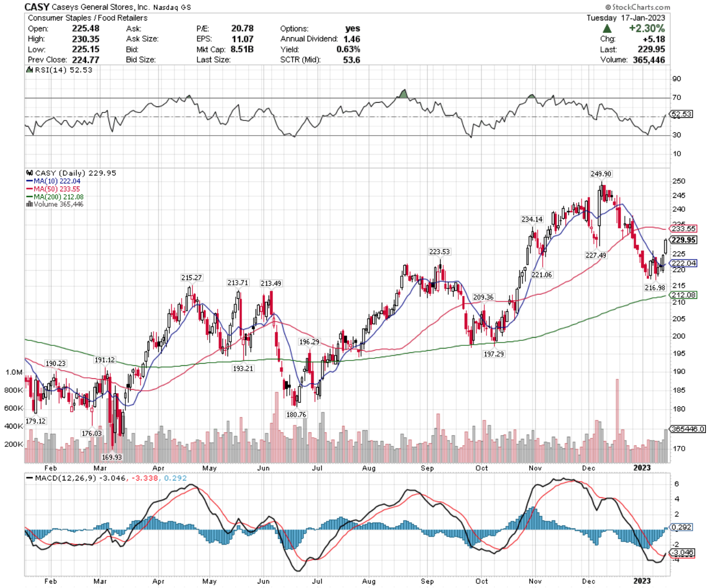Click the Volume value 365,446 in header
The width and height of the screenshot is (707, 588).
coord(649,59)
